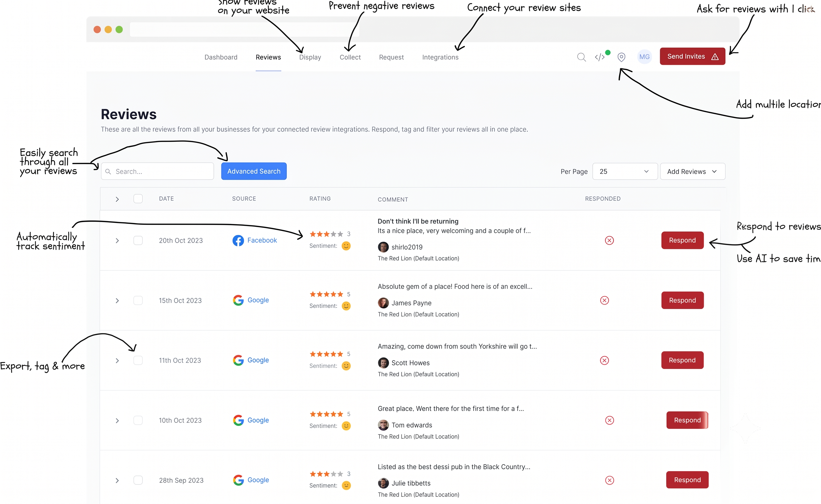Respond to Julie tibbetts' review
Viewport: 821px width, 504px height.
687,480
